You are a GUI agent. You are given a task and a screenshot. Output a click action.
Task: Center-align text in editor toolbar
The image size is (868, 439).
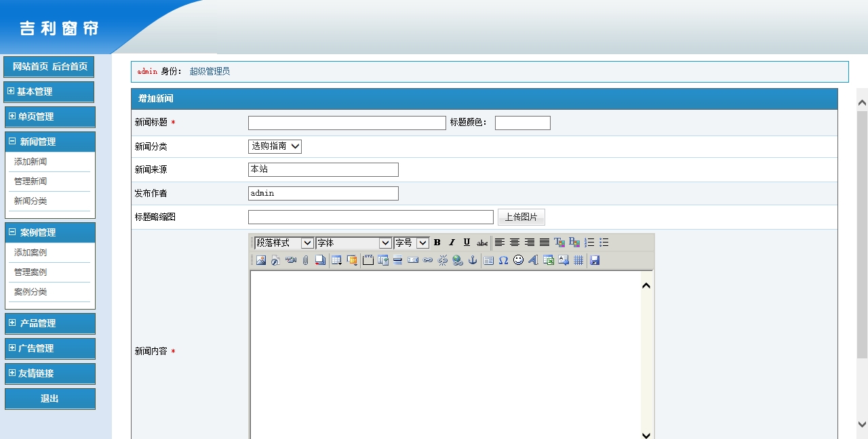click(515, 243)
